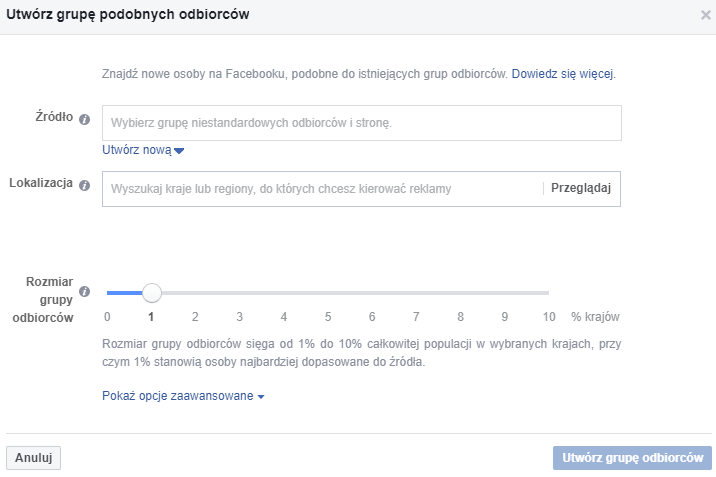Click the '% krajów' unit label
This screenshot has height=477, width=716.
pos(595,317)
